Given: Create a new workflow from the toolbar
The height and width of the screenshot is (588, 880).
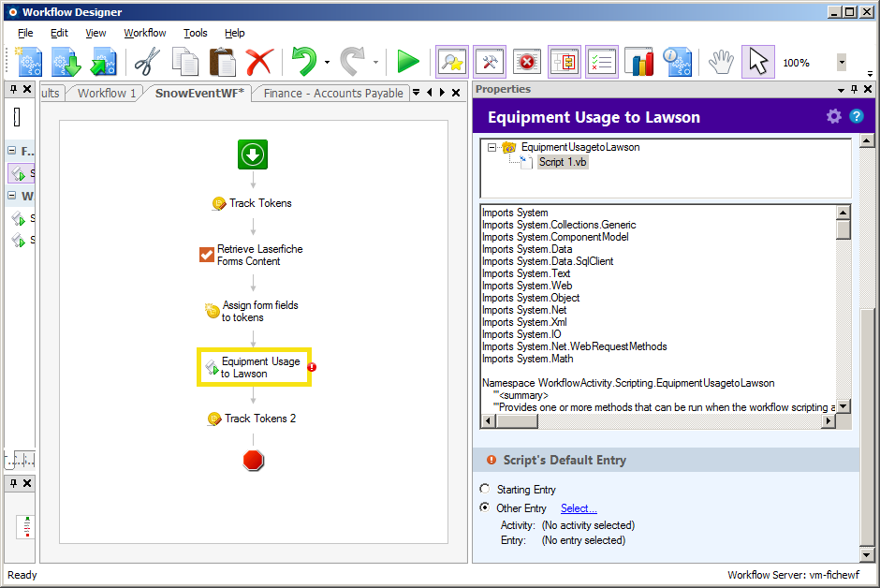Looking at the screenshot, I should click(x=29, y=61).
